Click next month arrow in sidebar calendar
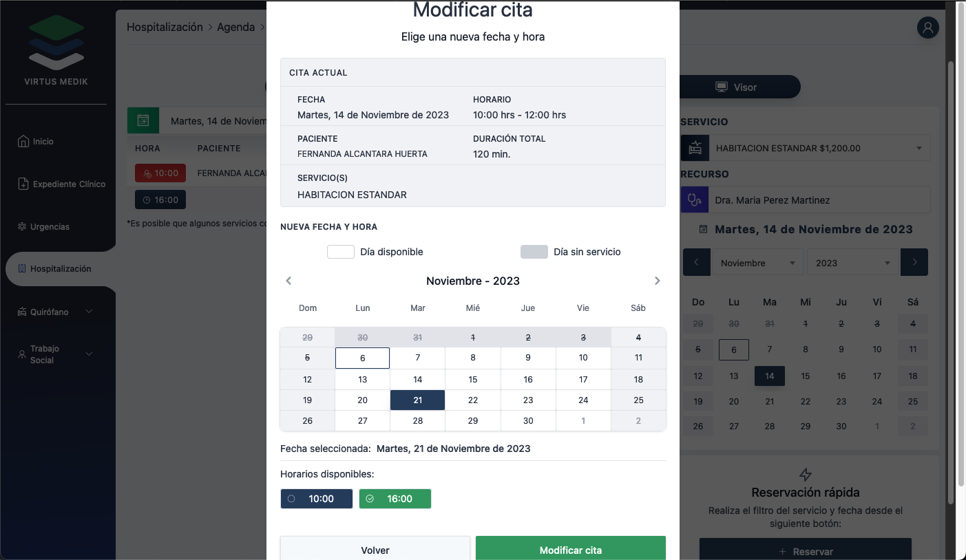 [x=914, y=262]
